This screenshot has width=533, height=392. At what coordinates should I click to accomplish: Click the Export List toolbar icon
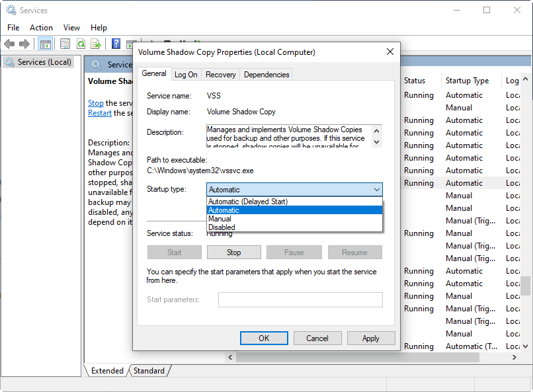[96, 44]
